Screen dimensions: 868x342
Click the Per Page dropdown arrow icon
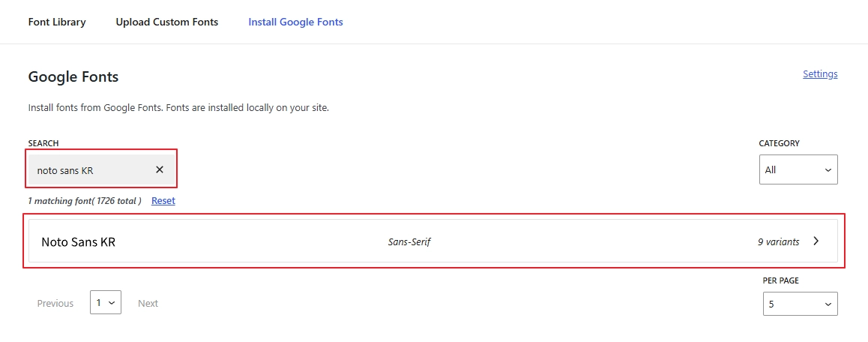point(828,304)
